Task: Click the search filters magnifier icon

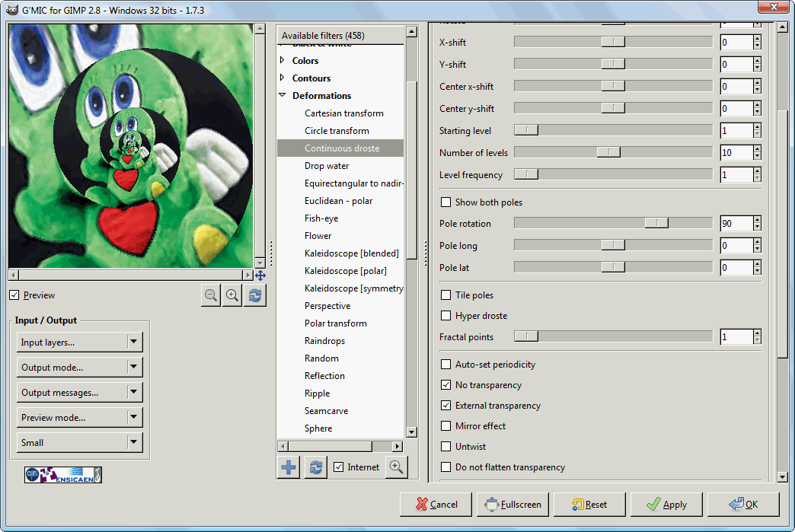Action: [397, 467]
